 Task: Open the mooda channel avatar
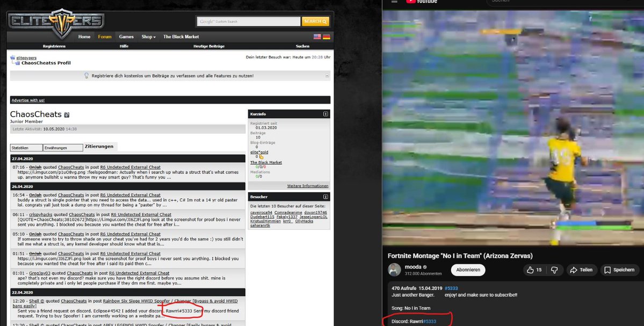pos(394,270)
